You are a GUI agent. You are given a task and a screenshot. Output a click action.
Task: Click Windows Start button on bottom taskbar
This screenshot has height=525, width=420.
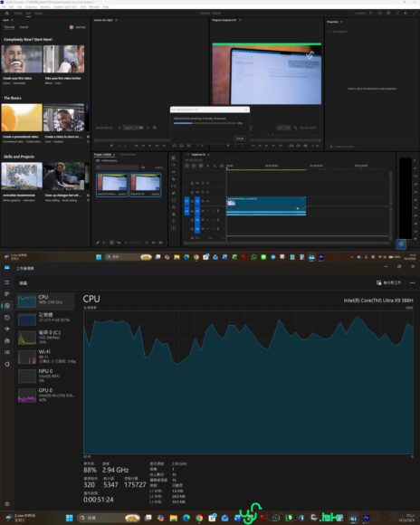[70, 518]
